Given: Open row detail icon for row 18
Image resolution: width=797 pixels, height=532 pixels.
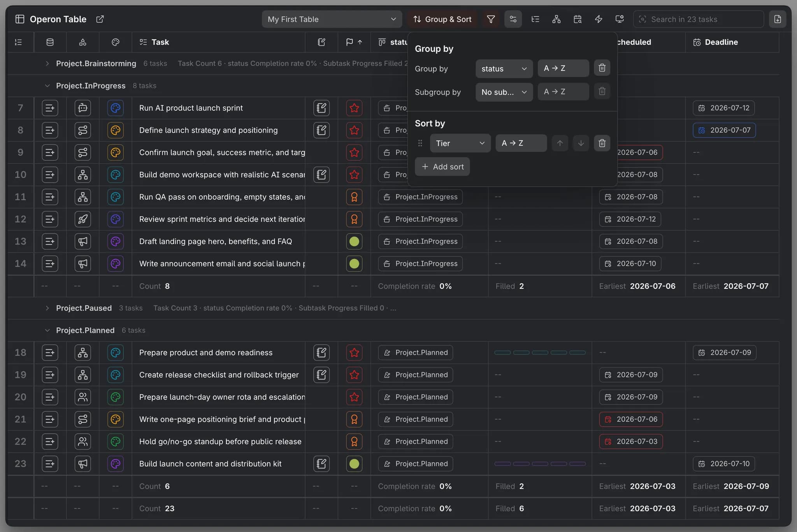Looking at the screenshot, I should point(50,353).
